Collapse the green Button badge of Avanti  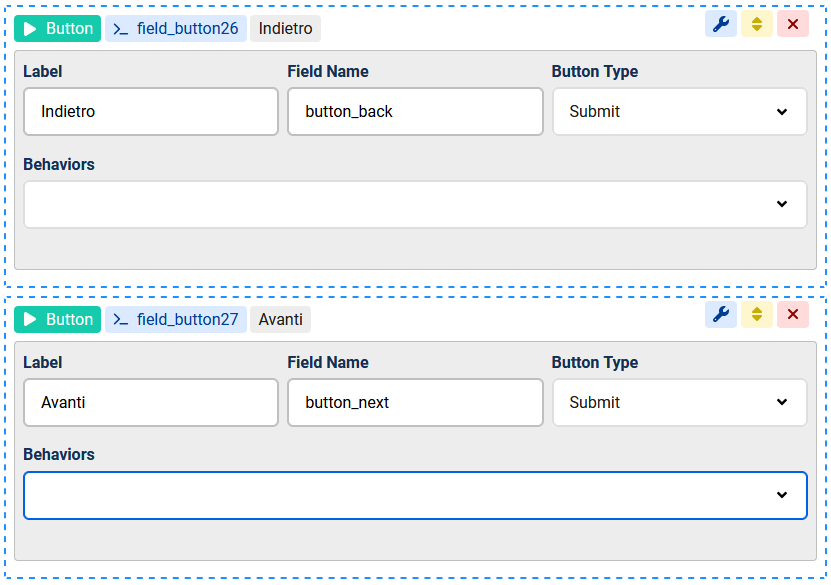click(57, 320)
